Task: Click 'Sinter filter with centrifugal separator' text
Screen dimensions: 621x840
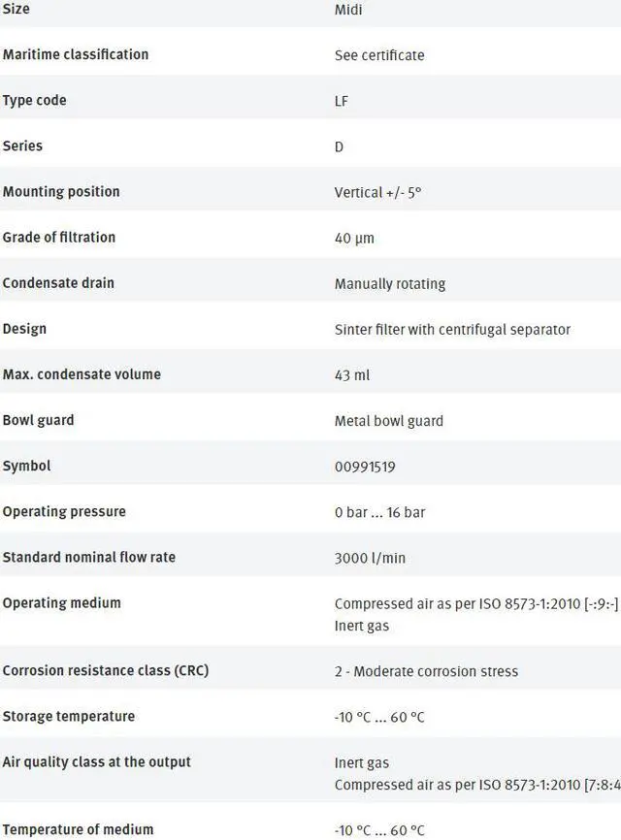Action: pos(452,330)
